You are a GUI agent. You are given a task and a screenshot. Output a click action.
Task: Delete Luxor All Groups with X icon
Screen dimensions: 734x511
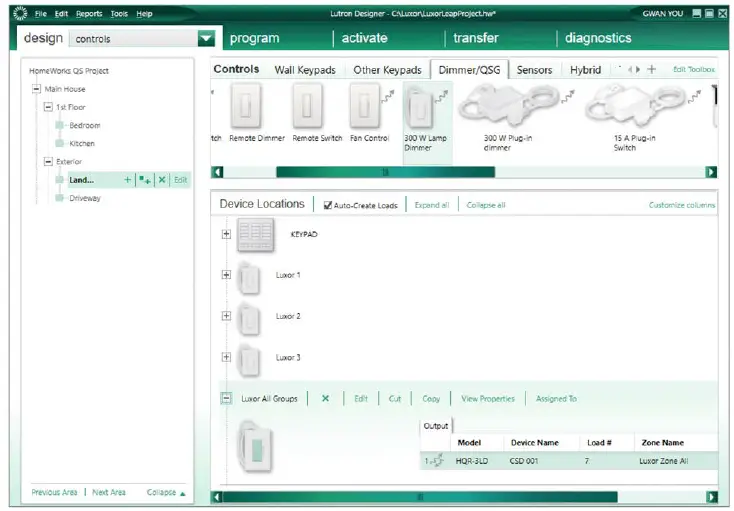325,399
